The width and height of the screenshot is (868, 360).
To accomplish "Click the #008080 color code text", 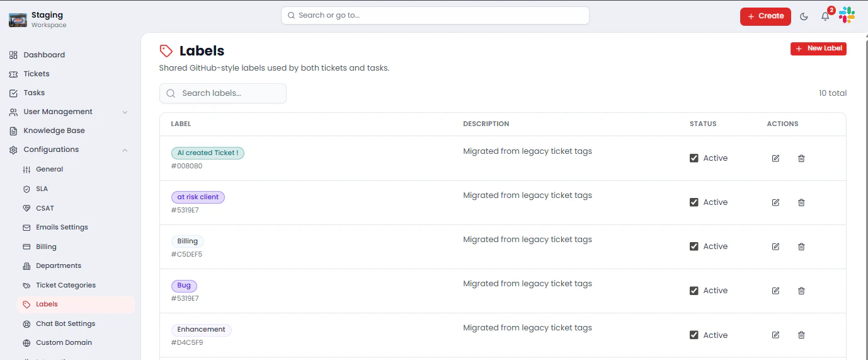I will [x=187, y=166].
